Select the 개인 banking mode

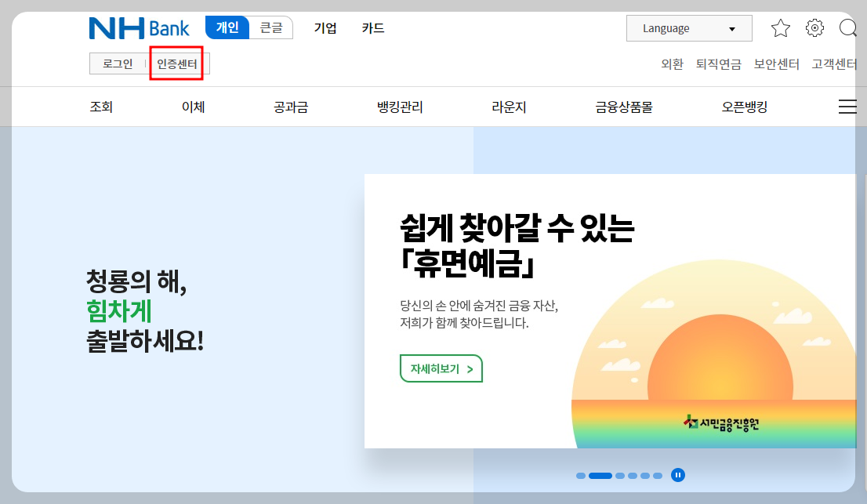227,27
